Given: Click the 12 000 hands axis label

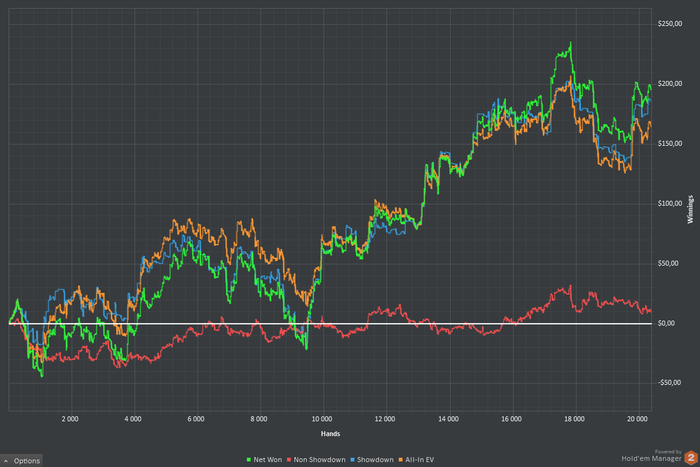Looking at the screenshot, I should 385,419.
